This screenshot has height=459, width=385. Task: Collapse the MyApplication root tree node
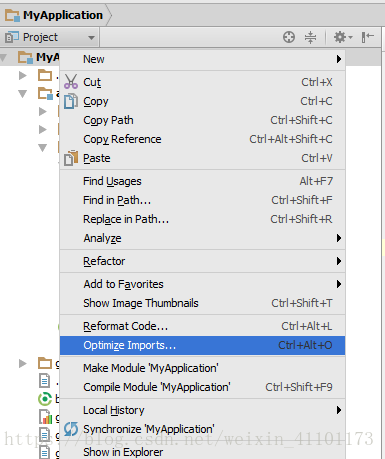point(4,58)
